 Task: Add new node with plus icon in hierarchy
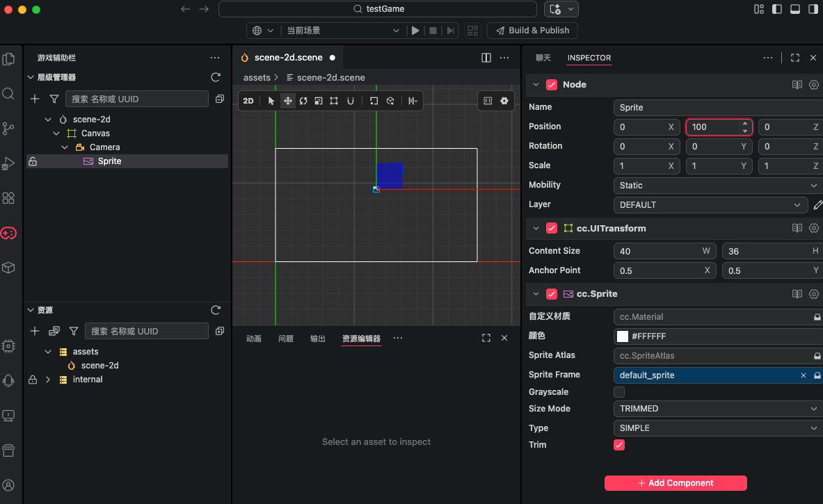35,99
